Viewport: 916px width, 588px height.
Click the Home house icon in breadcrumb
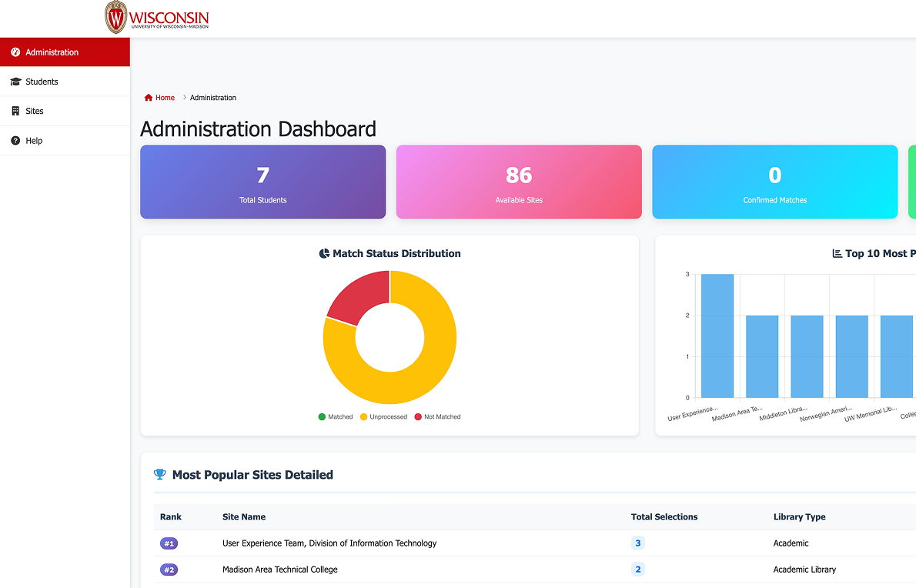point(149,98)
